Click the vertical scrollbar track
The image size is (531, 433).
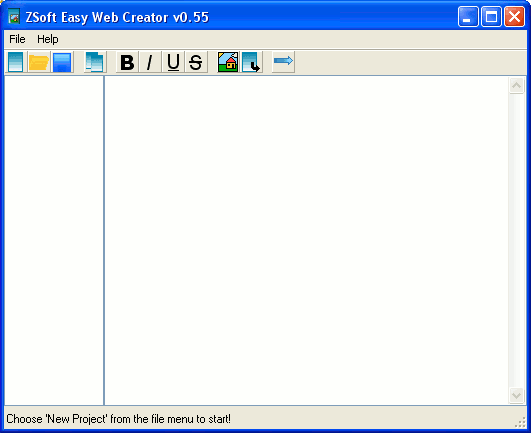516,240
